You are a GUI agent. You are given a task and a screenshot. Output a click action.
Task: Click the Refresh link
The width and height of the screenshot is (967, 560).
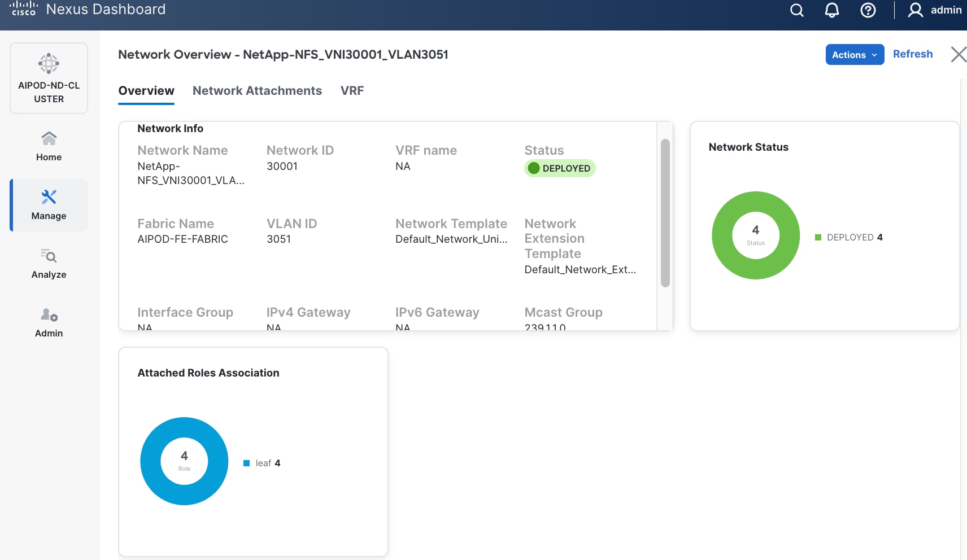(913, 54)
